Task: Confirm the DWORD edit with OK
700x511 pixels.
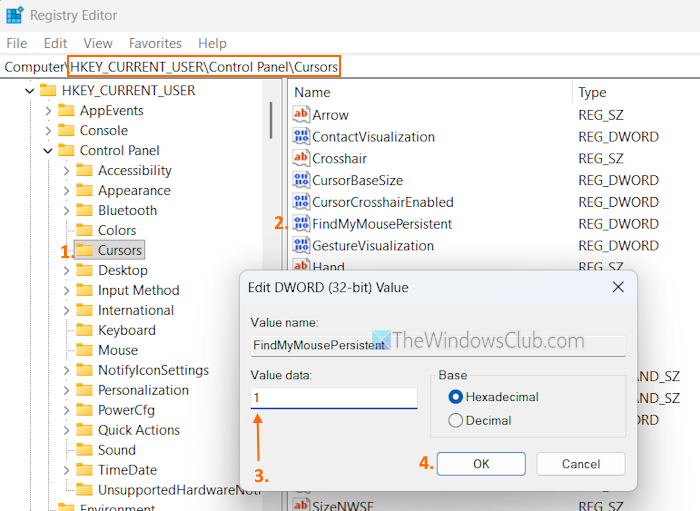Action: [481, 464]
